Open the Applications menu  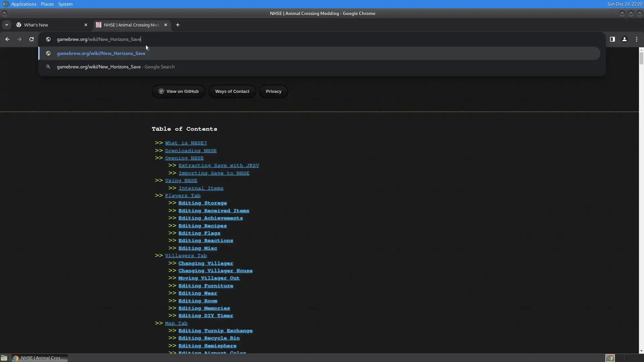coord(23,4)
